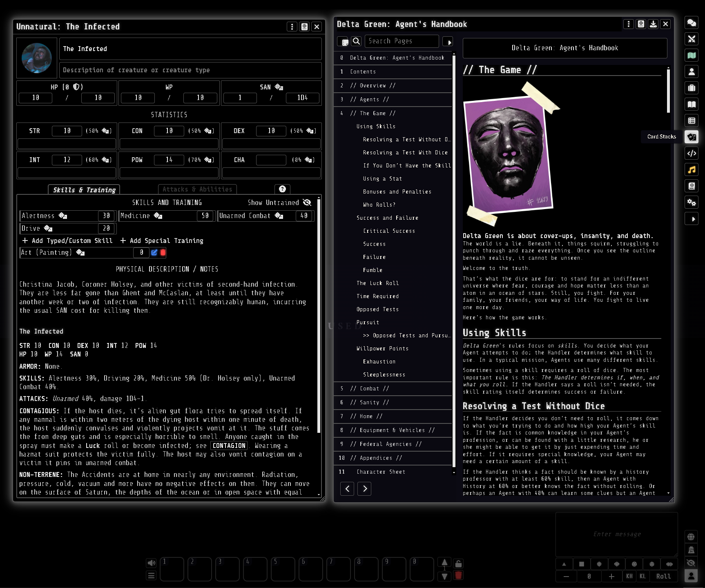Open the Items suitcase sidebar tab
The height and width of the screenshot is (588, 705).
click(x=692, y=88)
